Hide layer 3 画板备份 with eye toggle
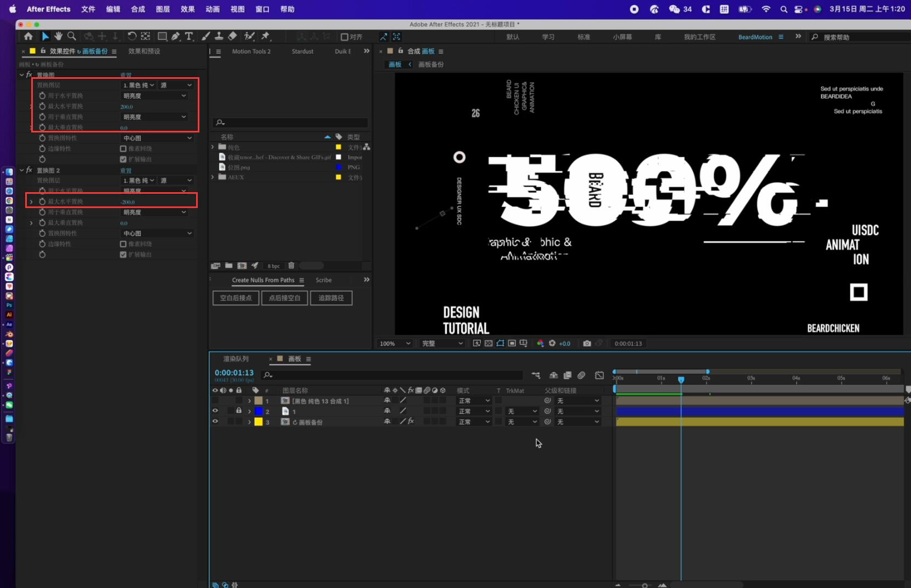 (215, 422)
